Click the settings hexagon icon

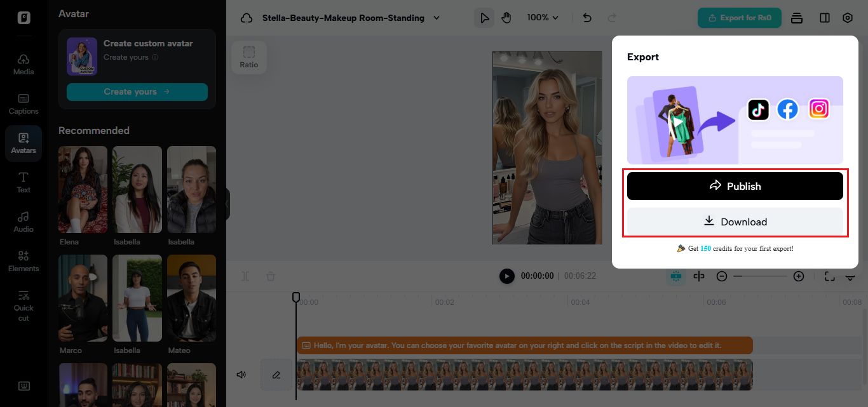[848, 18]
